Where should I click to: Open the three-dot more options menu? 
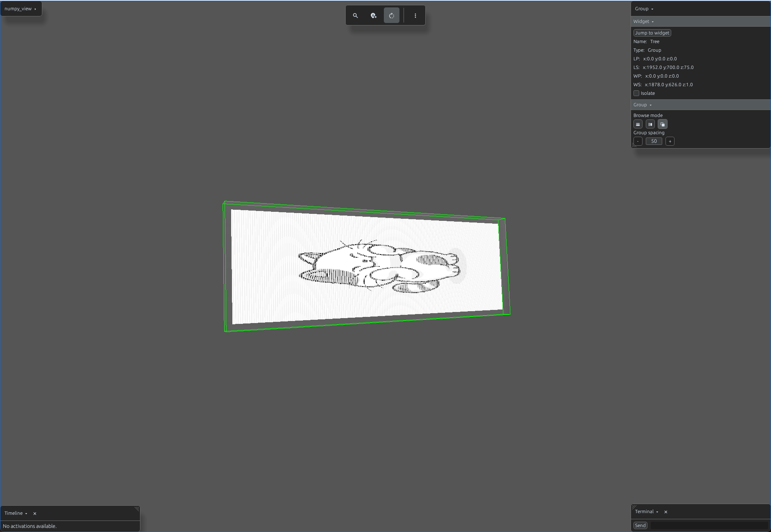pyautogui.click(x=415, y=16)
